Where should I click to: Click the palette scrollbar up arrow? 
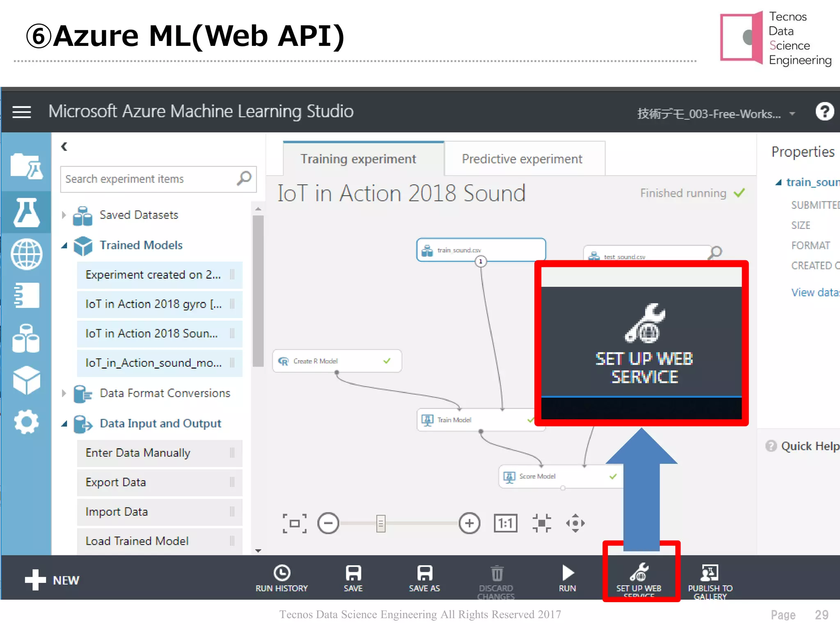tap(258, 209)
